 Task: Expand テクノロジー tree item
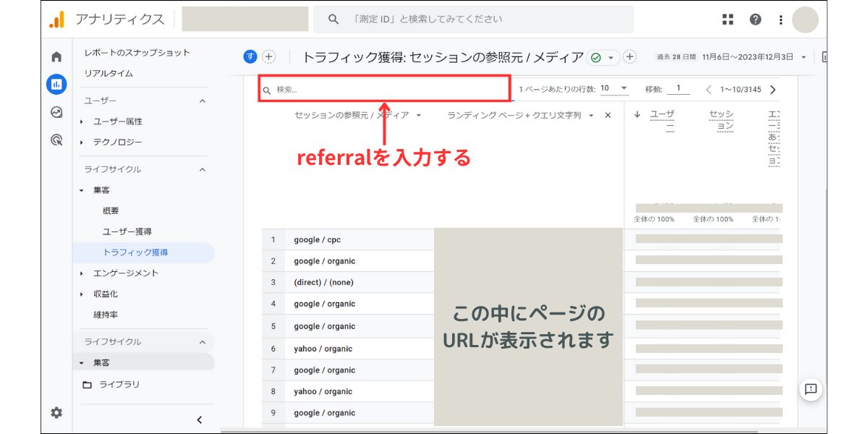[x=82, y=142]
